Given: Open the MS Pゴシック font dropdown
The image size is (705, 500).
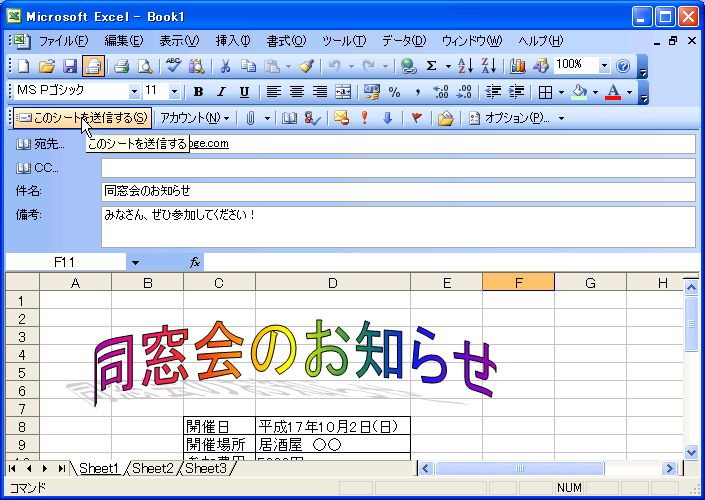Looking at the screenshot, I should [134, 92].
